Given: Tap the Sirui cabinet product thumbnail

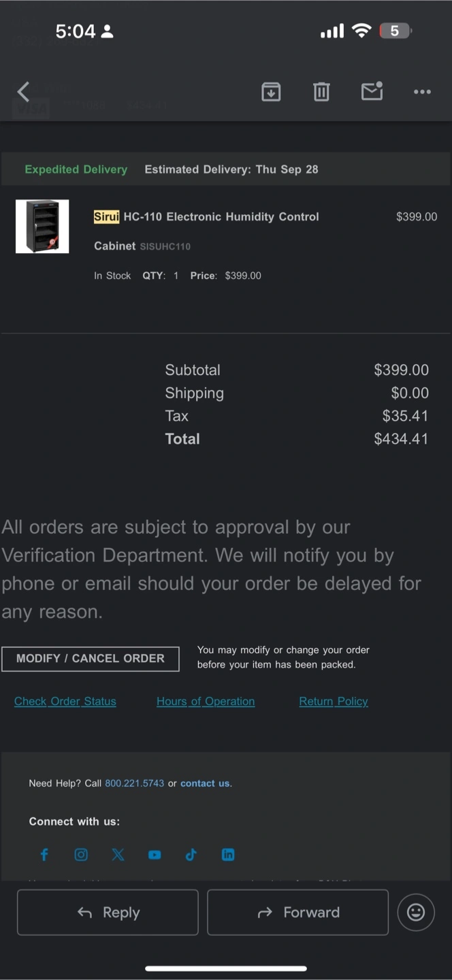Looking at the screenshot, I should coord(42,227).
